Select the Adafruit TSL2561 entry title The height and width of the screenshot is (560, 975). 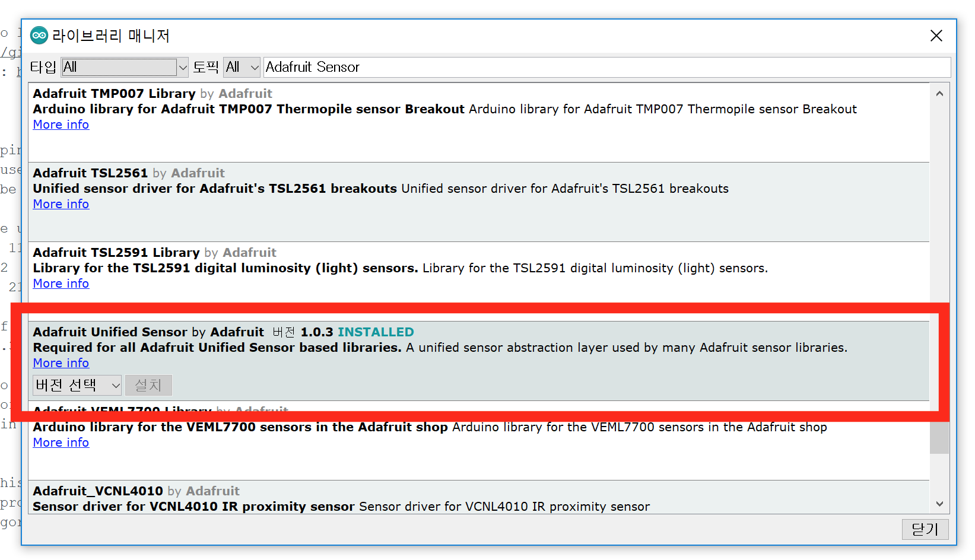point(90,173)
